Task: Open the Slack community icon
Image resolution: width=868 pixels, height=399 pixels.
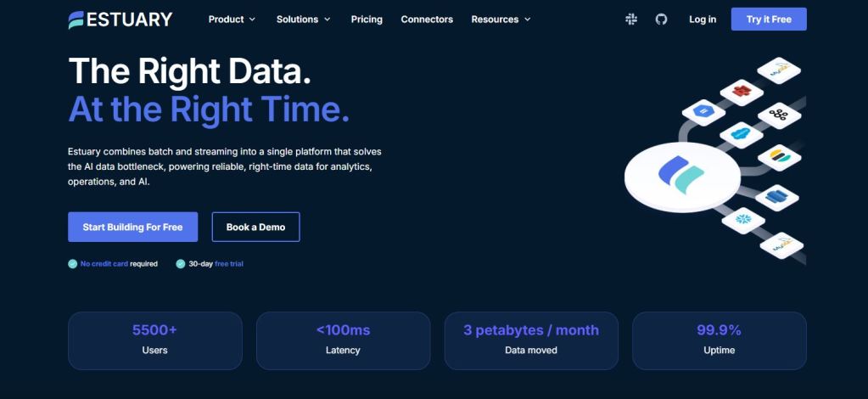Action: point(631,20)
